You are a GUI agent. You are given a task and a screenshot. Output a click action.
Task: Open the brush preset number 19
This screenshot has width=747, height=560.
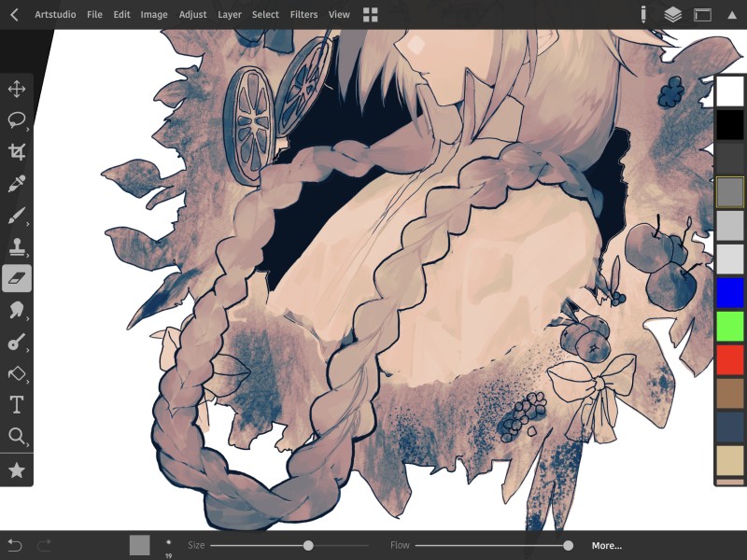click(x=168, y=548)
